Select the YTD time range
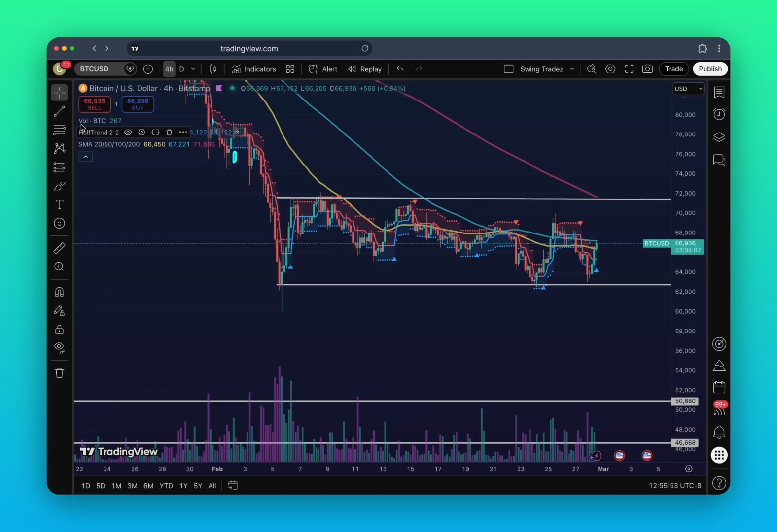This screenshot has height=532, width=777. point(166,486)
